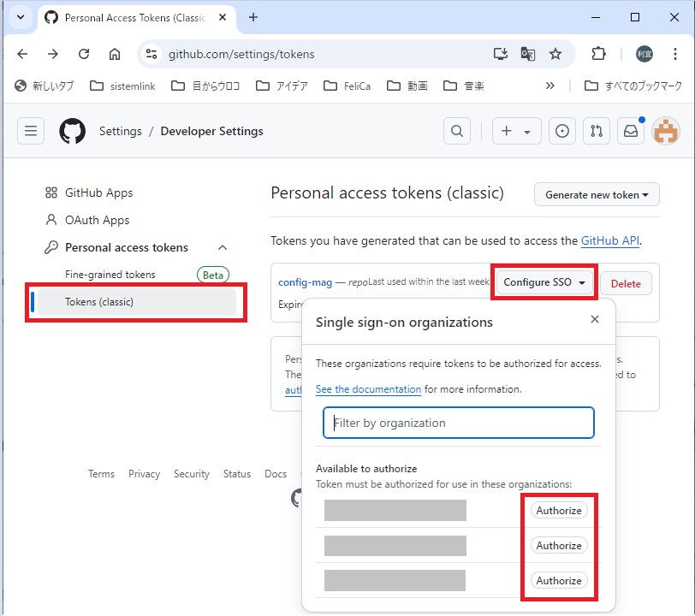Open Chrome profile avatar
The height and width of the screenshot is (616, 695).
pos(644,54)
